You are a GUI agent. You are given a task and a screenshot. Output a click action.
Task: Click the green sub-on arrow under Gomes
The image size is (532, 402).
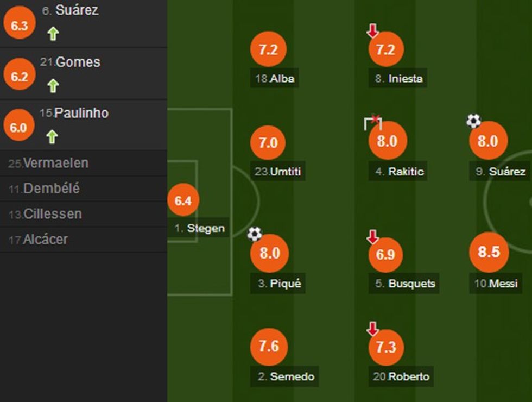pos(52,85)
